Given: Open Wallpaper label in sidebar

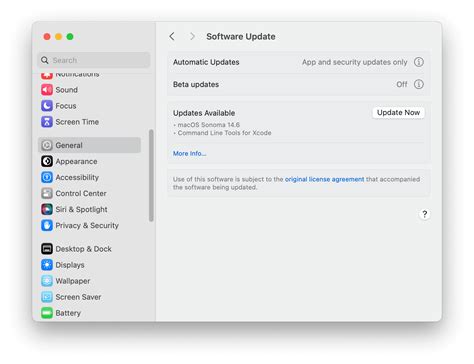Looking at the screenshot, I should coord(73,281).
